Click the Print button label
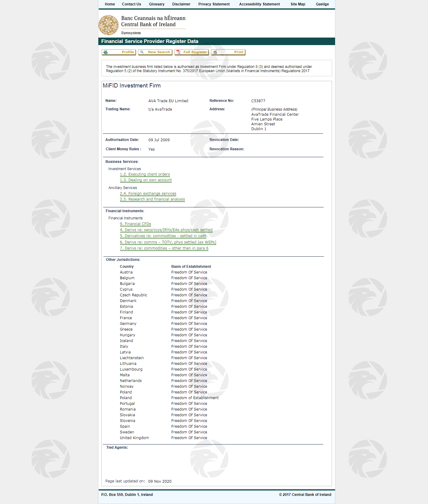Screen dimensions: 428x504 (x=239, y=52)
